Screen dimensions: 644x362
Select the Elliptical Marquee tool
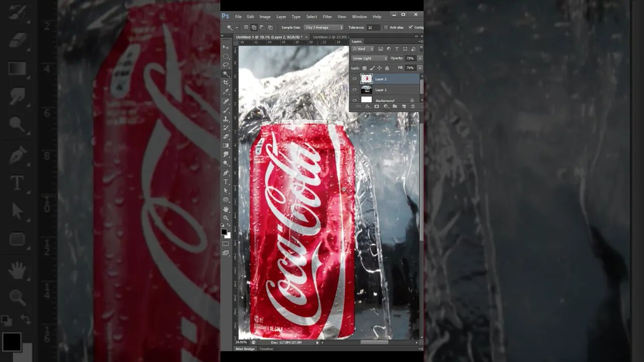click(226, 56)
